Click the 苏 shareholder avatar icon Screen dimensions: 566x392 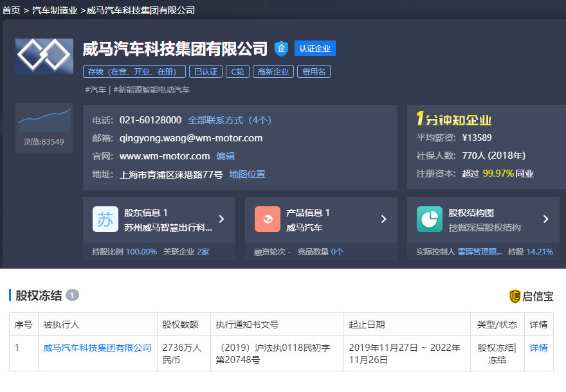pyautogui.click(x=105, y=219)
